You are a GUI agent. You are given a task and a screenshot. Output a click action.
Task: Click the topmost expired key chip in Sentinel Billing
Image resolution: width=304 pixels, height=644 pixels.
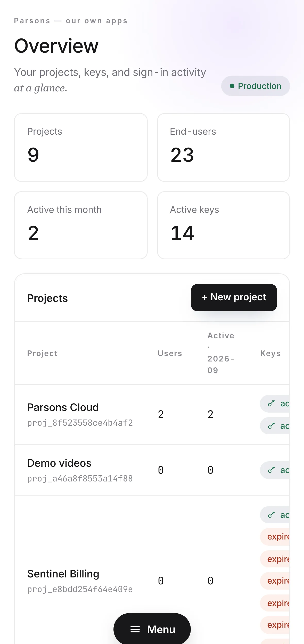(x=275, y=537)
